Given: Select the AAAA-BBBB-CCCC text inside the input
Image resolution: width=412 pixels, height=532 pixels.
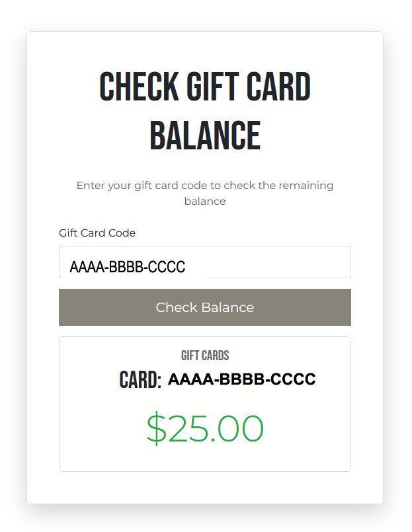Looking at the screenshot, I should [x=128, y=267].
